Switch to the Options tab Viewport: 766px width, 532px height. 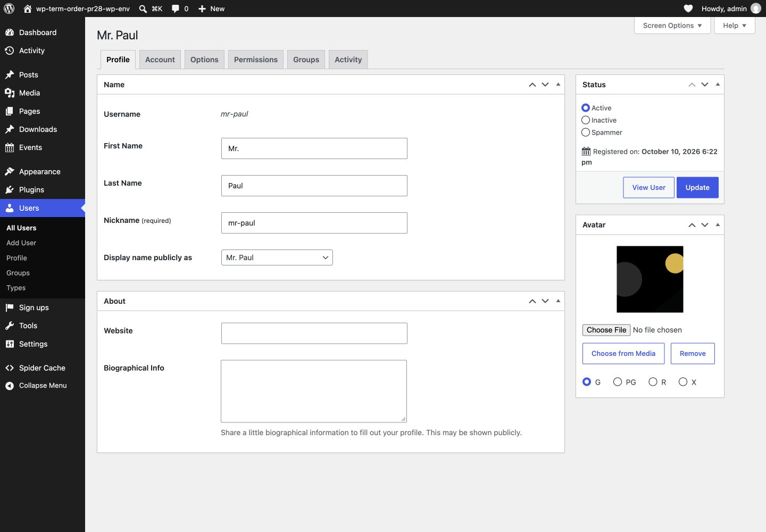pos(204,60)
